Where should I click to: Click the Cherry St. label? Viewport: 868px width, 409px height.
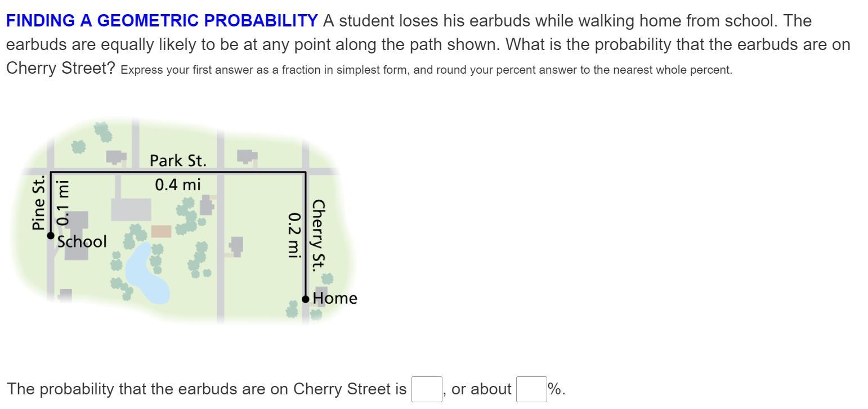(318, 235)
